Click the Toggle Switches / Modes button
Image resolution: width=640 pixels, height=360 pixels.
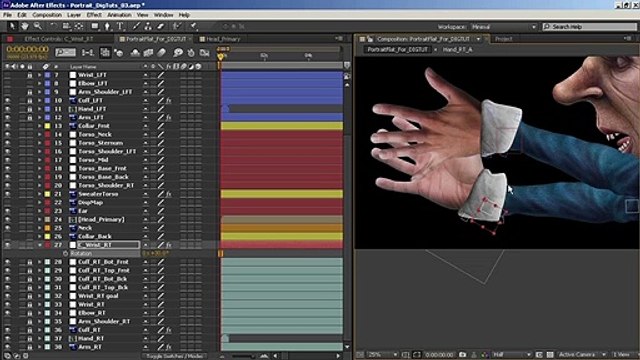(x=175, y=356)
